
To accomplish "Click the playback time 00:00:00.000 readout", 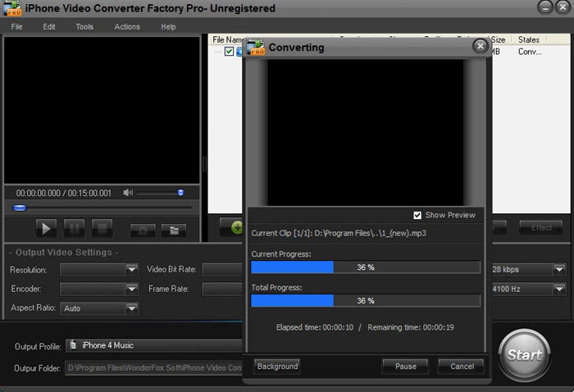I will [38, 193].
